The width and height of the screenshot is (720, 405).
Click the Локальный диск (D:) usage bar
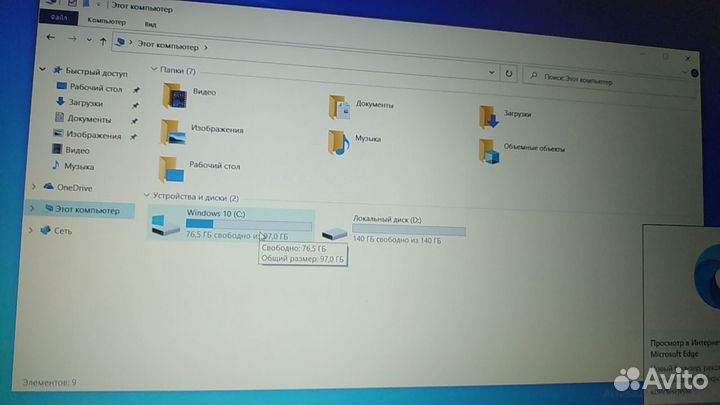tap(409, 231)
